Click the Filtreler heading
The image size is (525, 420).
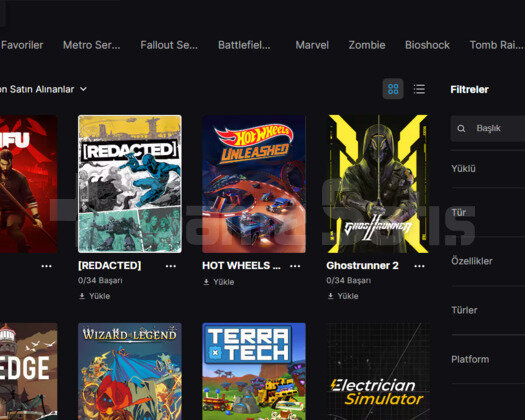pos(469,89)
